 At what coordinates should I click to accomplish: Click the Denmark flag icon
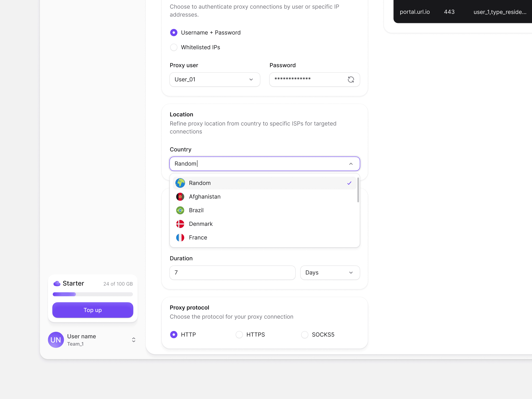(x=180, y=224)
